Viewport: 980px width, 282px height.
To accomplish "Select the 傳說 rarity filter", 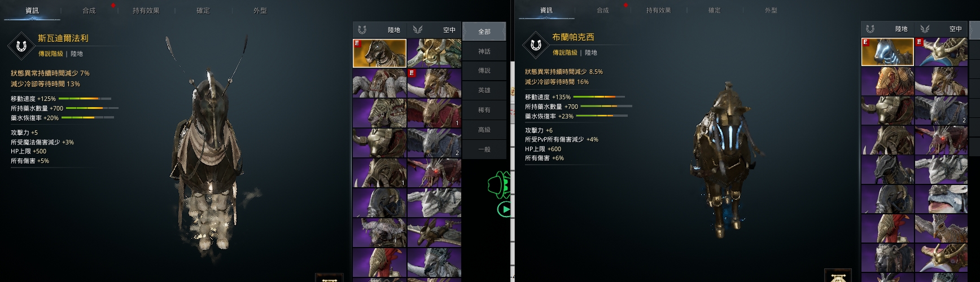I will (484, 70).
